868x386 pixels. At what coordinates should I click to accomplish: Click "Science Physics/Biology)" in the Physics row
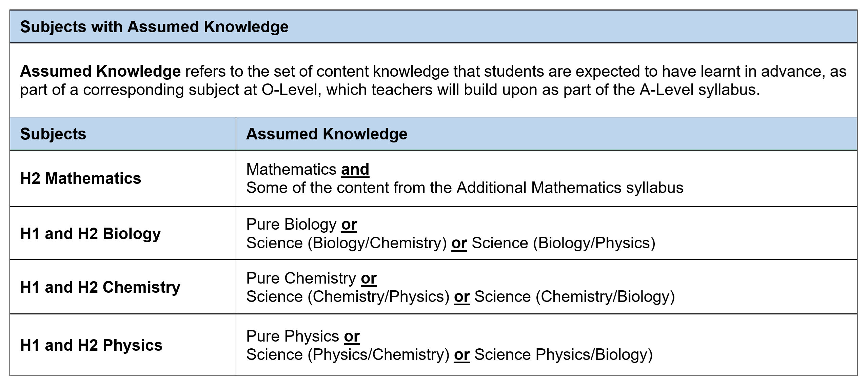(563, 355)
